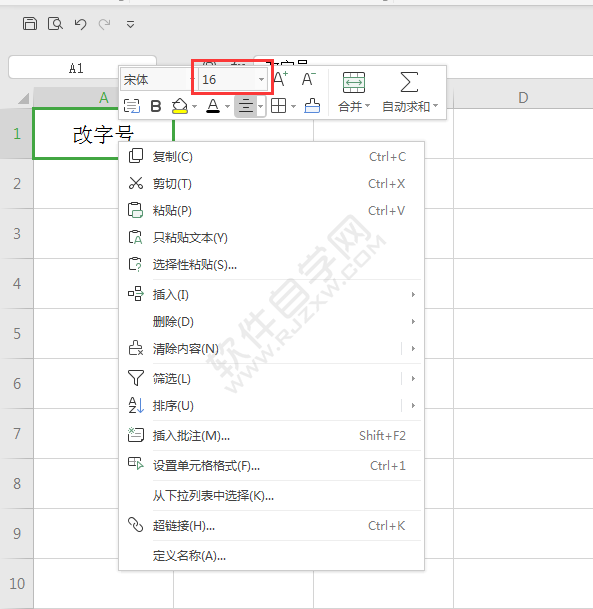Choose 筛选(L) in context menu
The image size is (593, 609).
pyautogui.click(x=261, y=378)
